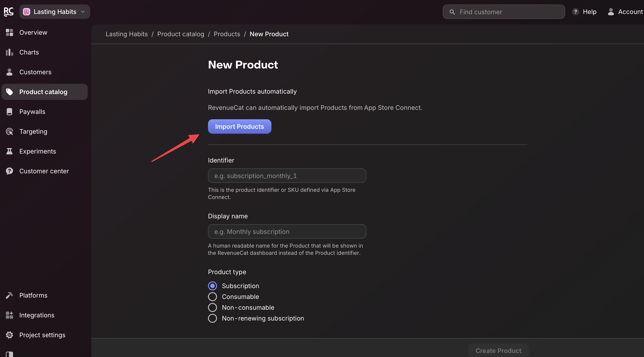This screenshot has width=644, height=357.
Task: Open Project settings gear icon
Action: tap(9, 335)
